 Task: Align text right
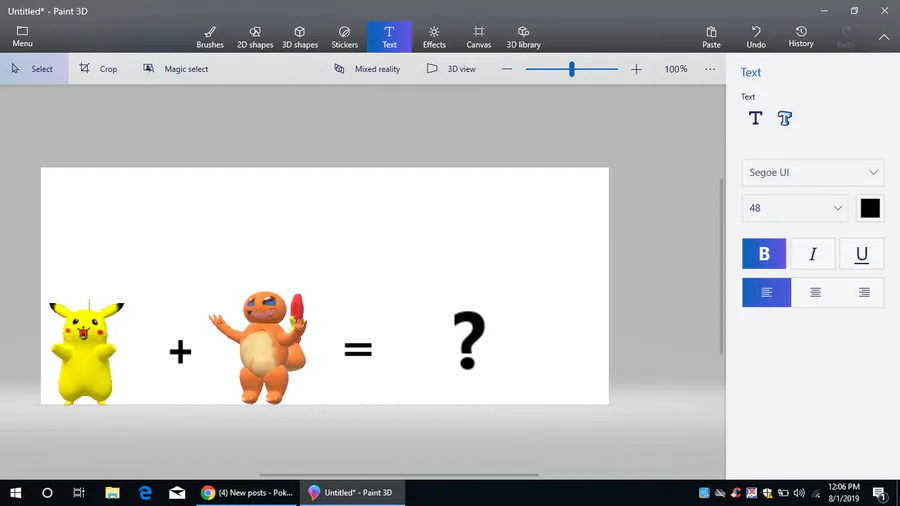(x=864, y=293)
